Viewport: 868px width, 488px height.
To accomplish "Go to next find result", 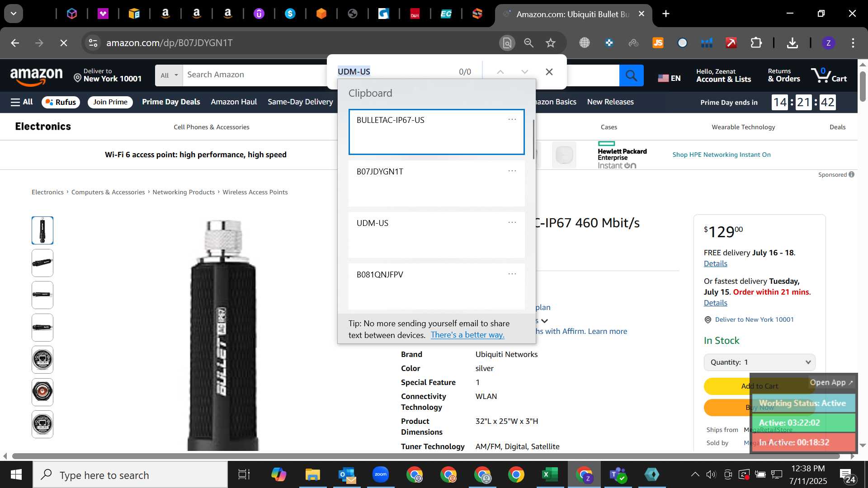I will 524,72.
